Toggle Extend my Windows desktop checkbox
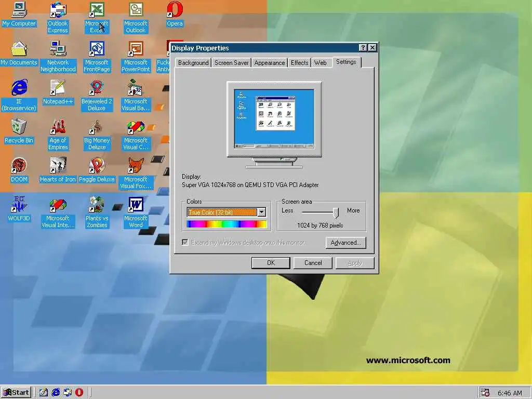Screen dimensions: 532x399 [x=185, y=242]
